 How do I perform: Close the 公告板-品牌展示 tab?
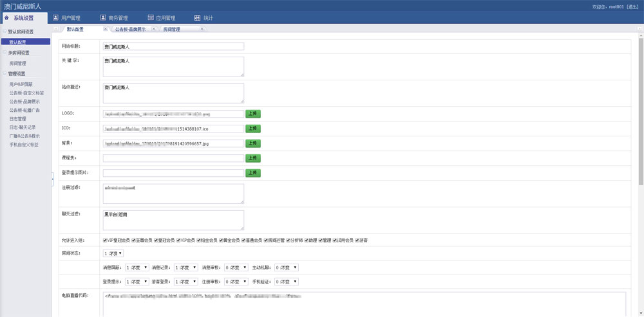[x=154, y=29]
